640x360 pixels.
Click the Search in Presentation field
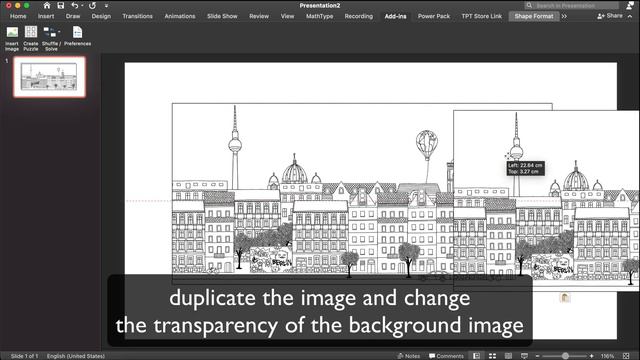pyautogui.click(x=571, y=5)
